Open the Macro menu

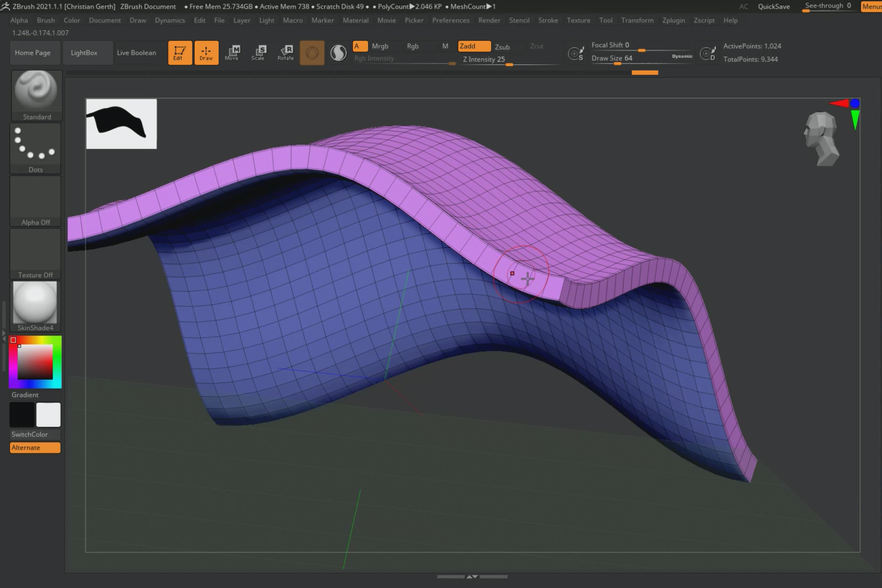293,21
